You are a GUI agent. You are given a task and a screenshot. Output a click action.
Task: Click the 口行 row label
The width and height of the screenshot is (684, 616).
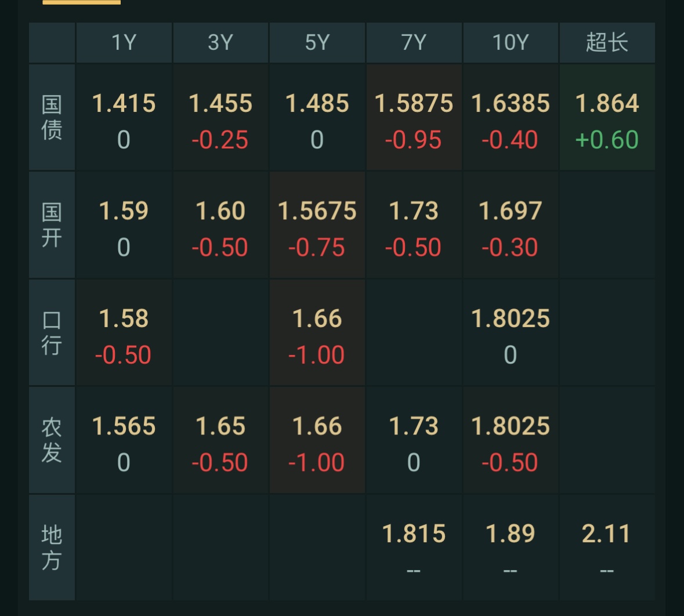click(52, 333)
